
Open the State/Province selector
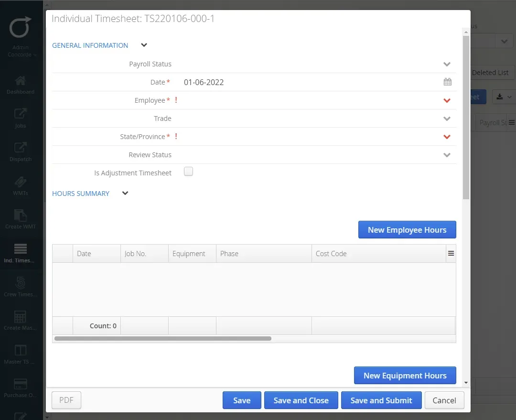(447, 137)
